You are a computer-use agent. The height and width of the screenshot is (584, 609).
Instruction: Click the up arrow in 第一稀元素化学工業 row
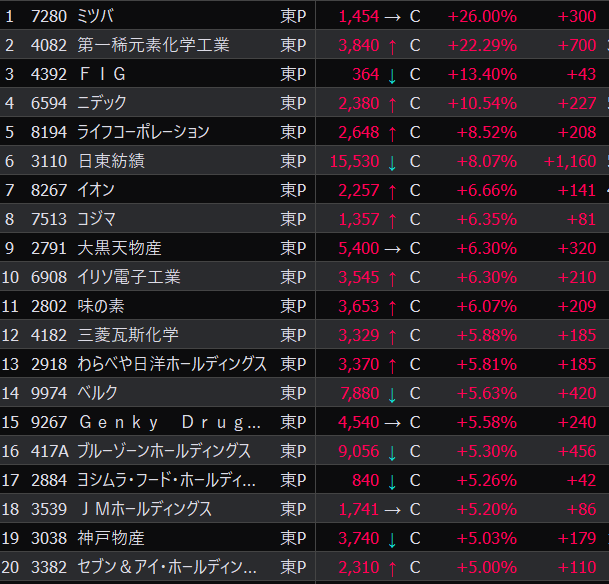392,45
